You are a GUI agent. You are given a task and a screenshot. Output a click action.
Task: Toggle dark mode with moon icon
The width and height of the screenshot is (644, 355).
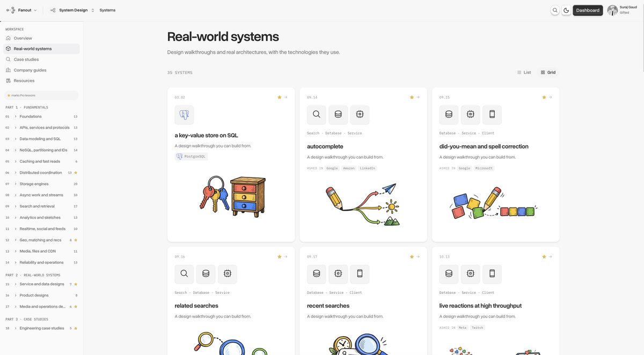[x=566, y=10]
